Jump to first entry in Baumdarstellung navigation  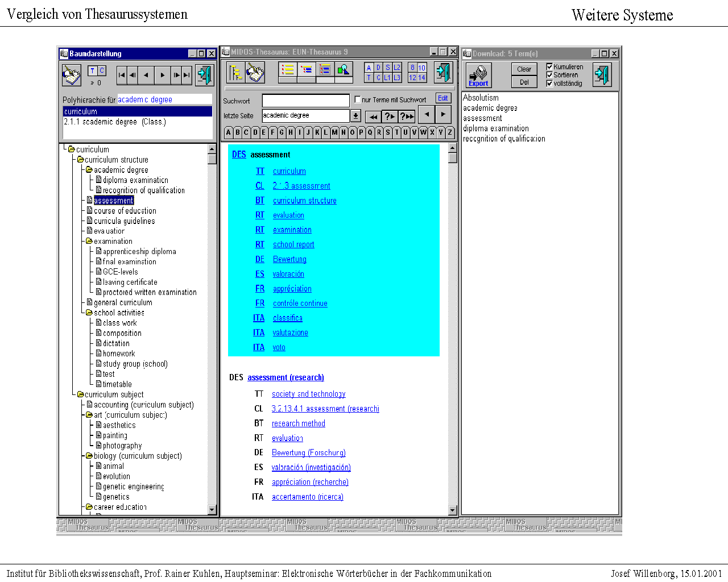click(x=122, y=75)
